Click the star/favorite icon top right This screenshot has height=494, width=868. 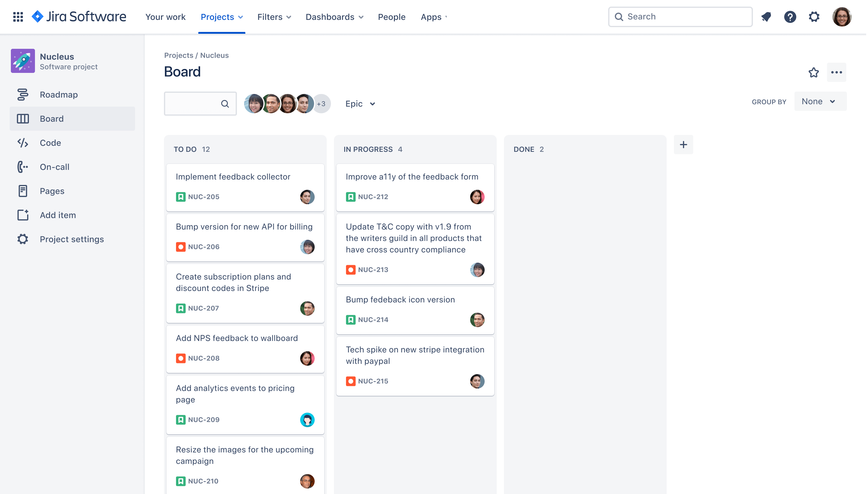coord(813,72)
